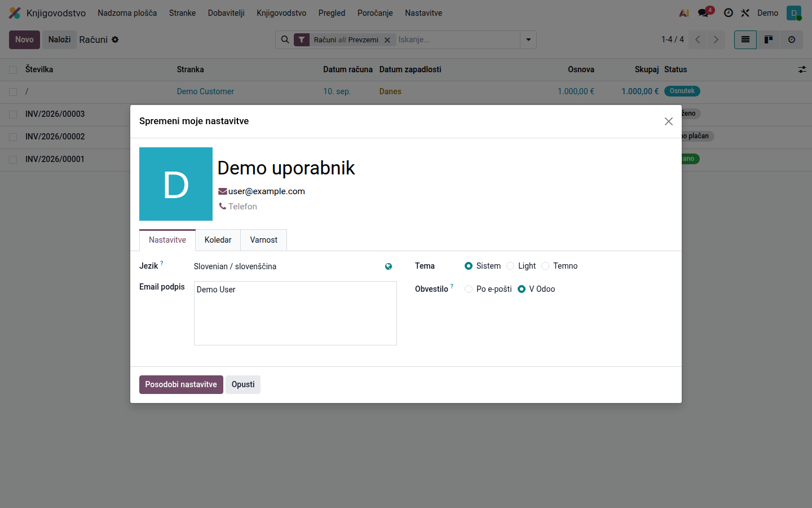Close the Spremeni moje nastavitve dialog

tap(669, 121)
